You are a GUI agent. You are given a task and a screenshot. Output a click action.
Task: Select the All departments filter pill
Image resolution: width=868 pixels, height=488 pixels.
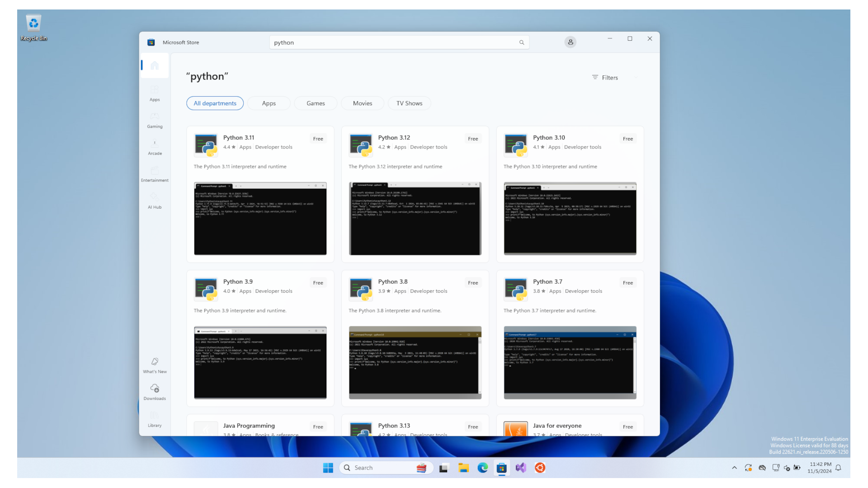pos(215,103)
